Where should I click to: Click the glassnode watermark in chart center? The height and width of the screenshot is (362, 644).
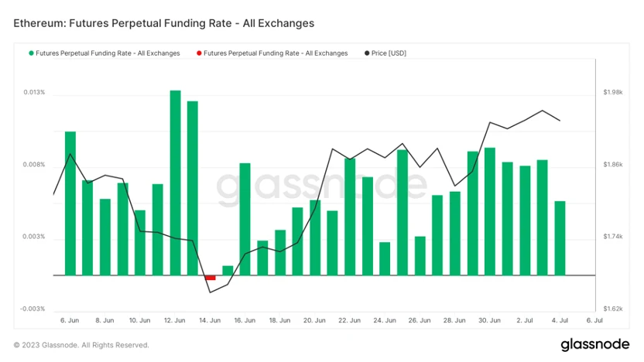(x=320, y=186)
